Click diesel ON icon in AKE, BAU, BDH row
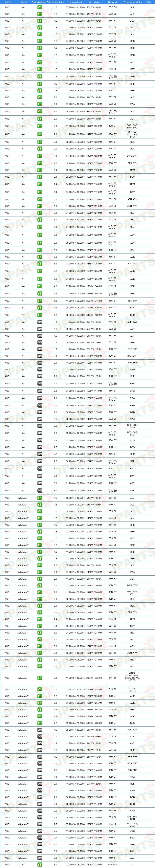This screenshot has width=155, height=868. click(40, 817)
